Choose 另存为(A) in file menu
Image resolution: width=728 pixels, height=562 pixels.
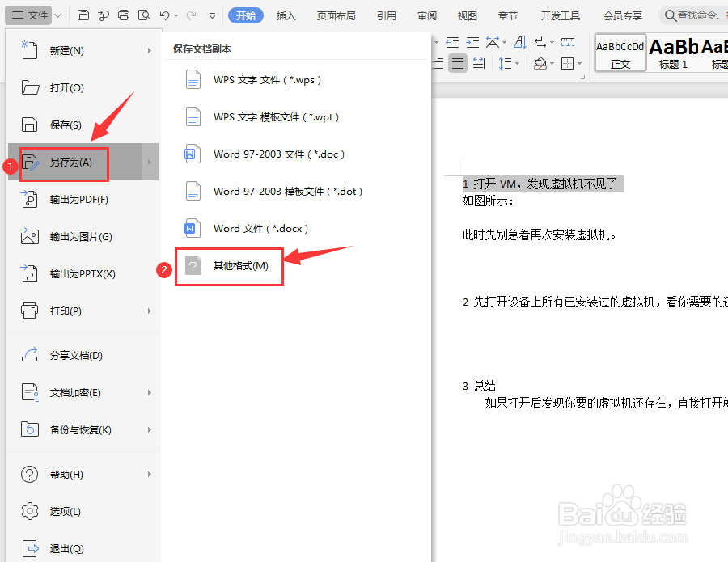pyautogui.click(x=84, y=162)
